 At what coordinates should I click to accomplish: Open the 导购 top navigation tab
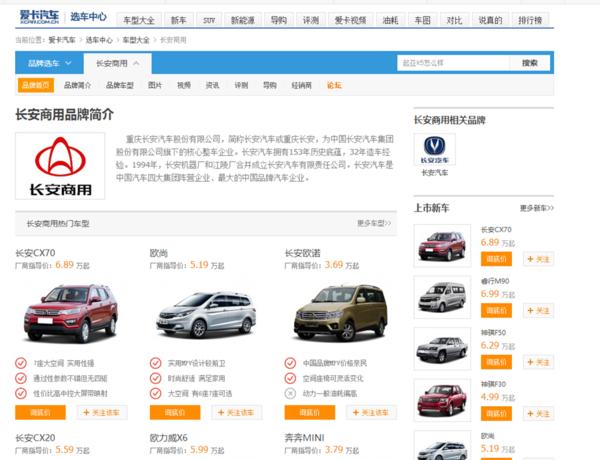(x=279, y=20)
